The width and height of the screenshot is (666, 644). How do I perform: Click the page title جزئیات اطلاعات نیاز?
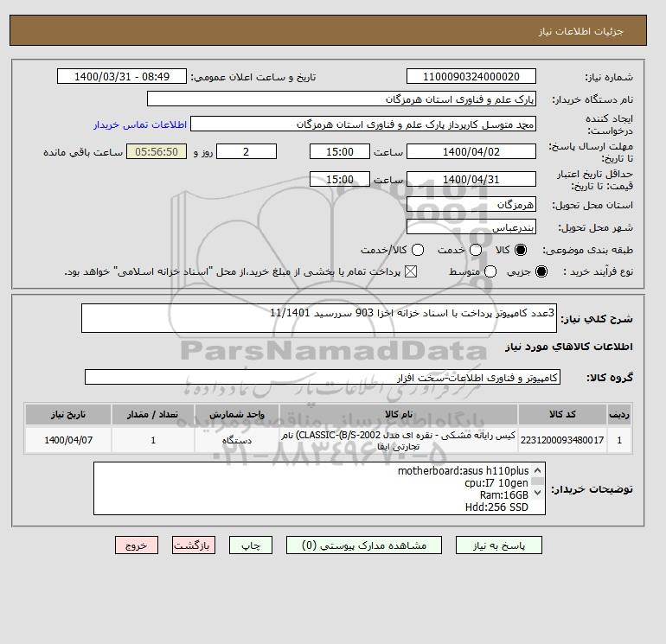[580, 31]
